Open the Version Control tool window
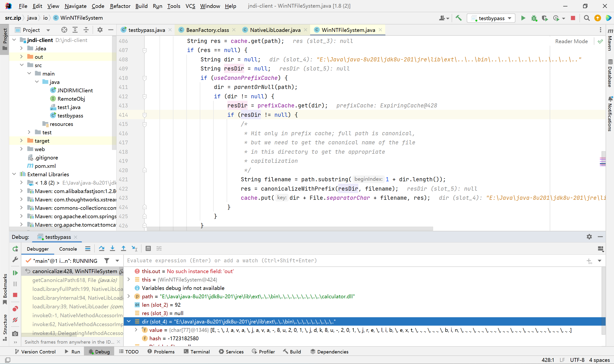Screen dimensions: 614x364 (x=35, y=352)
